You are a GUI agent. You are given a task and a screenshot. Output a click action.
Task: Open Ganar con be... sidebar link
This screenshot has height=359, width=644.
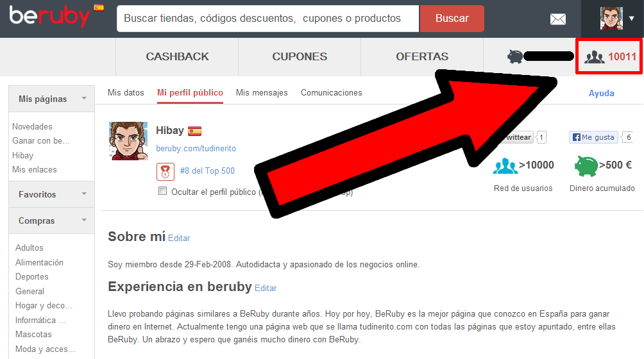40,141
